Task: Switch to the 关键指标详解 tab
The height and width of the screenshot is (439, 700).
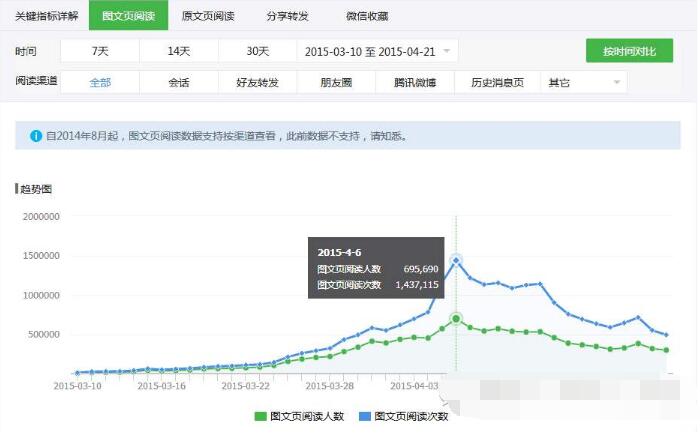Action: (x=46, y=16)
